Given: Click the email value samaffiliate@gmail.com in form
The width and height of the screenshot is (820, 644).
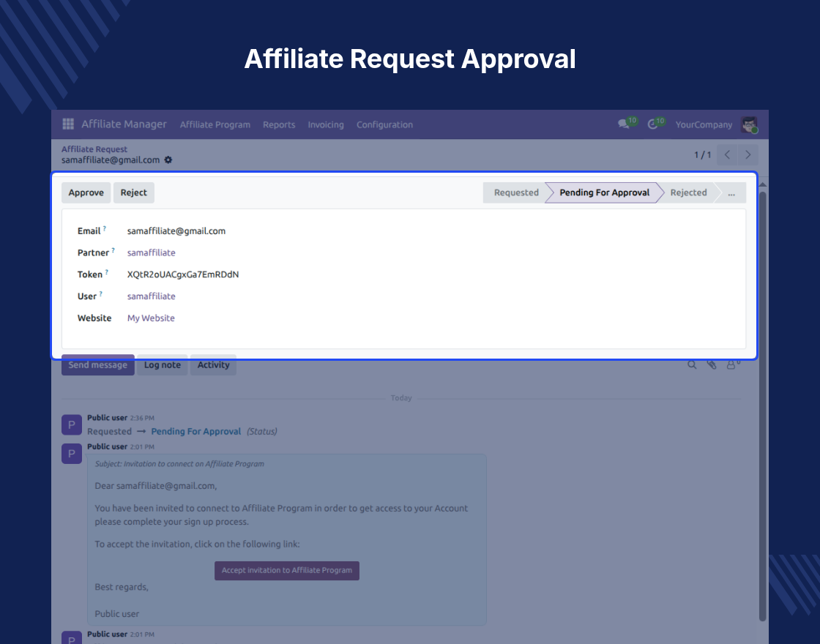Looking at the screenshot, I should 176,231.
